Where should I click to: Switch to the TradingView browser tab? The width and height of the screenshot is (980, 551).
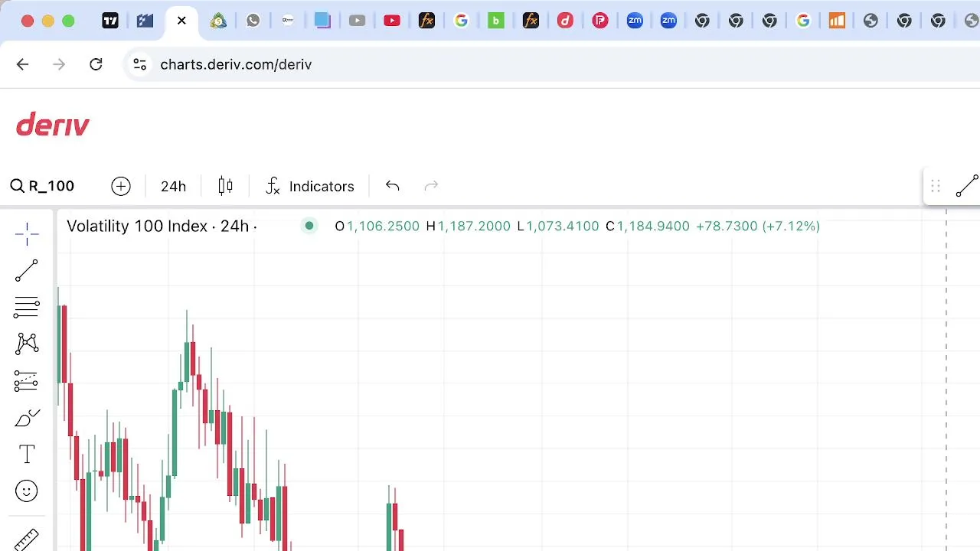[x=110, y=21]
